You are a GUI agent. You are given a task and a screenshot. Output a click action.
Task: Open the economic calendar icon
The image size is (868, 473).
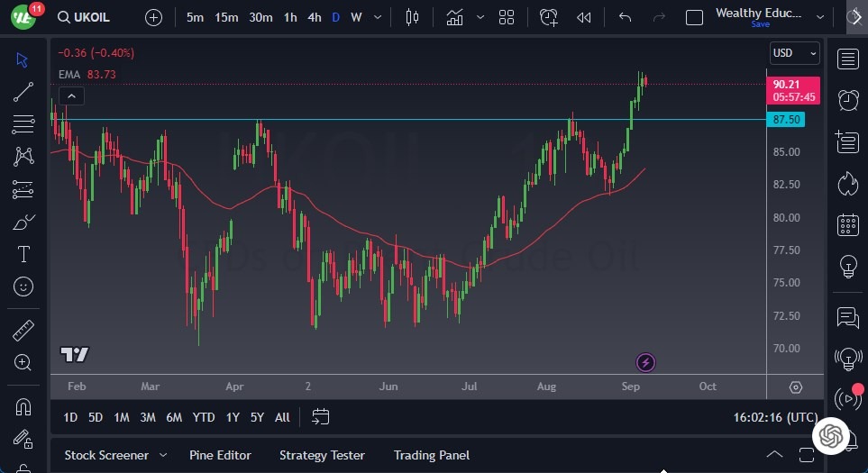coord(847,225)
